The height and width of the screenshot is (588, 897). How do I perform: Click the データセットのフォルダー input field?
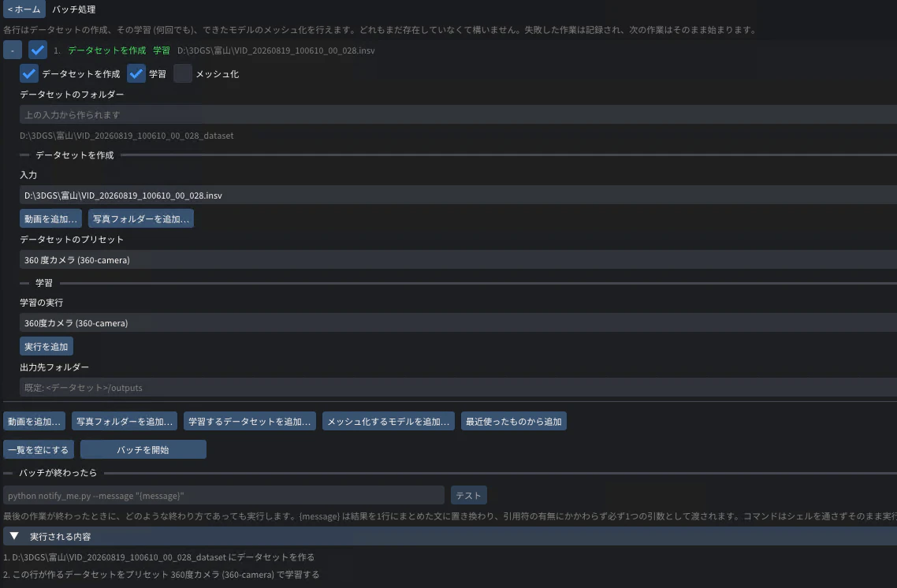tap(458, 114)
